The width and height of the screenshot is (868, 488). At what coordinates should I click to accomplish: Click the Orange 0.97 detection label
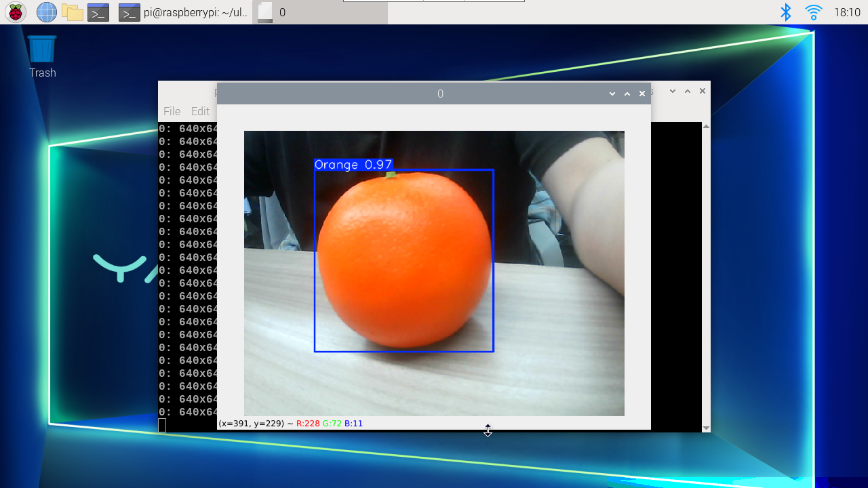(353, 165)
